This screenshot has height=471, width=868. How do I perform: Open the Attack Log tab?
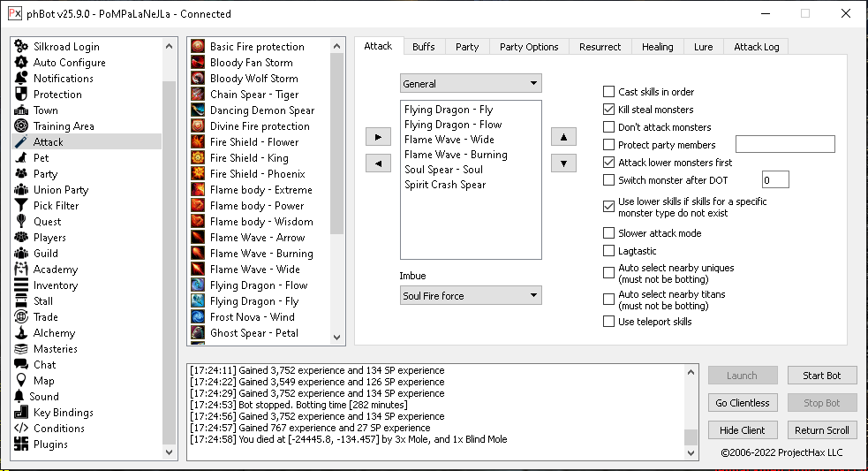click(x=756, y=47)
